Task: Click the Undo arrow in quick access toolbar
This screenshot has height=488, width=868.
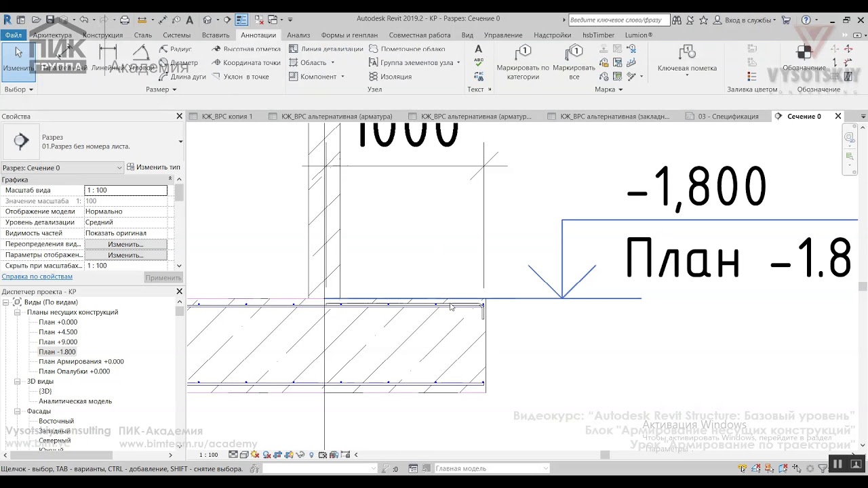Action: 83,20
